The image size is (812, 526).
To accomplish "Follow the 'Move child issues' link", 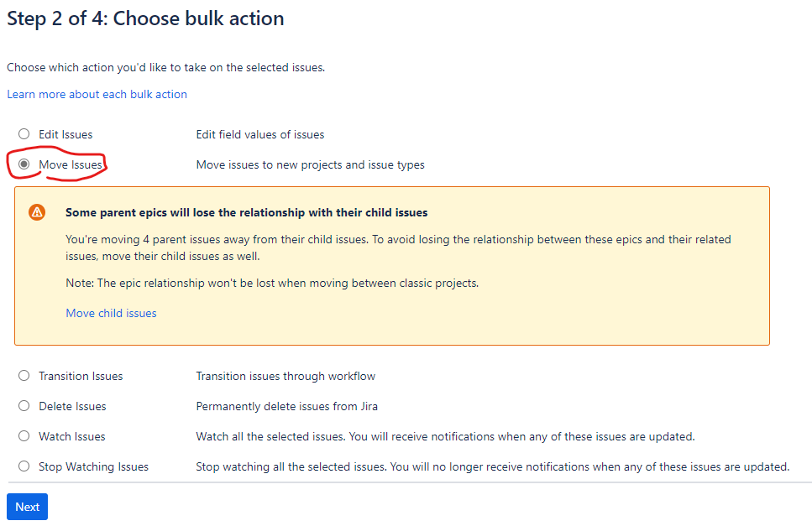I will tap(111, 313).
